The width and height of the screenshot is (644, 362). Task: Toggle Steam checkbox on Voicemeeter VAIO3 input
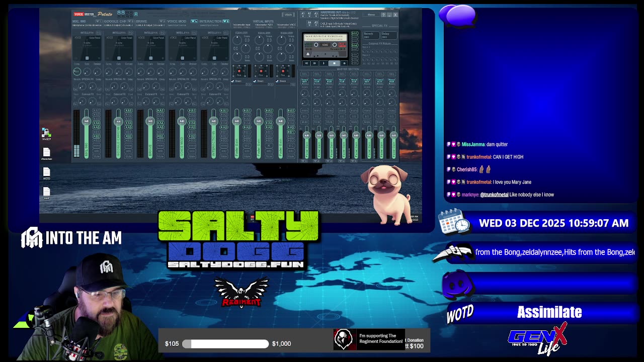[x=277, y=81]
